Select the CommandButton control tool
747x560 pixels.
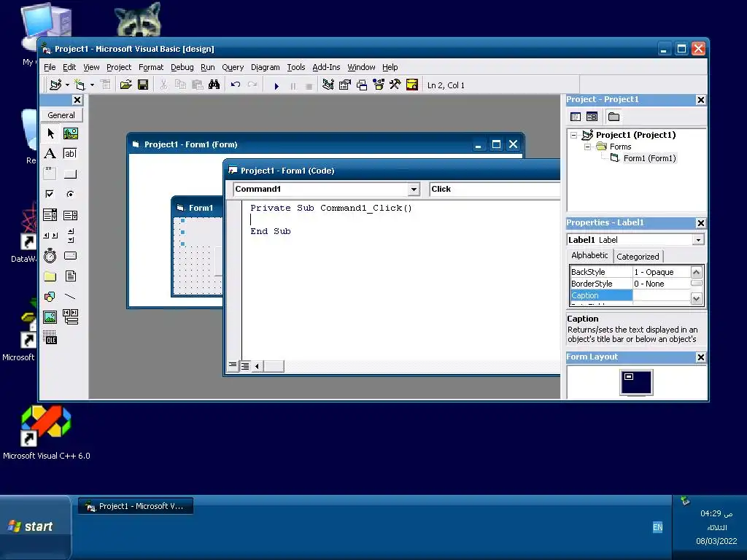point(71,174)
